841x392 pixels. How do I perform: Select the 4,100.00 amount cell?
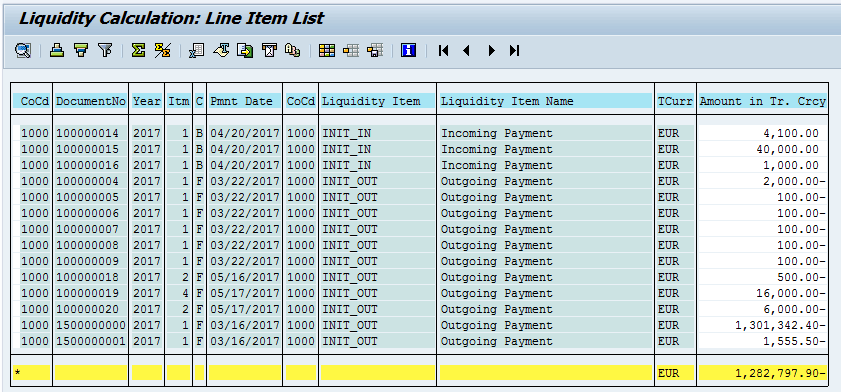coord(762,133)
